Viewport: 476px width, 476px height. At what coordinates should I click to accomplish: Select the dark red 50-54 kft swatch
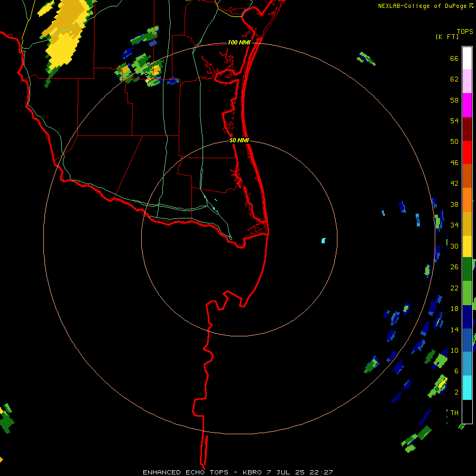(x=467, y=129)
